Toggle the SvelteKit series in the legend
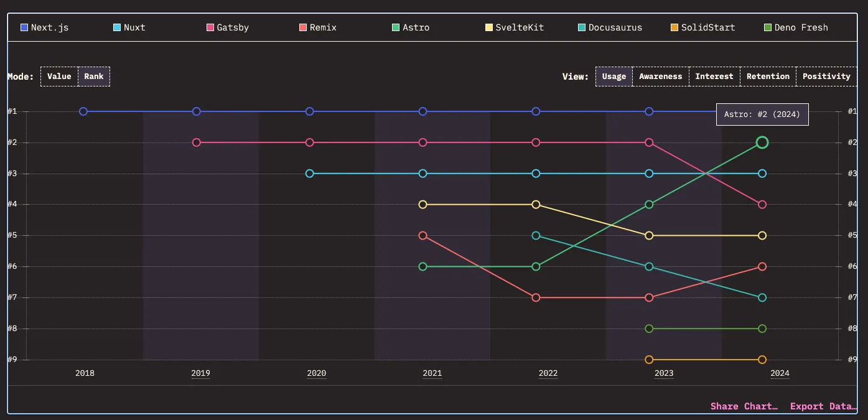The height and width of the screenshot is (420, 868). point(515,27)
